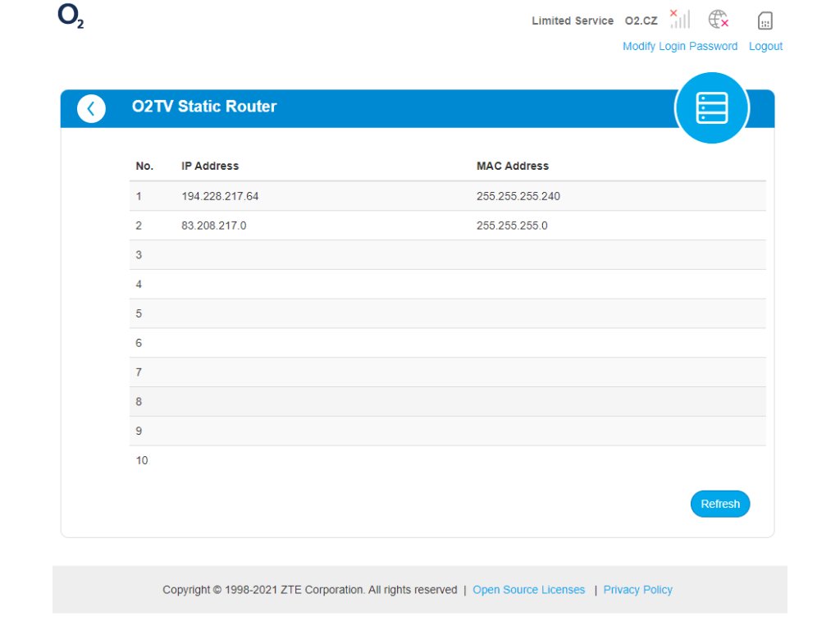Screen dimensions: 840x630
Task: Click the SIM card status icon
Action: 765,21
